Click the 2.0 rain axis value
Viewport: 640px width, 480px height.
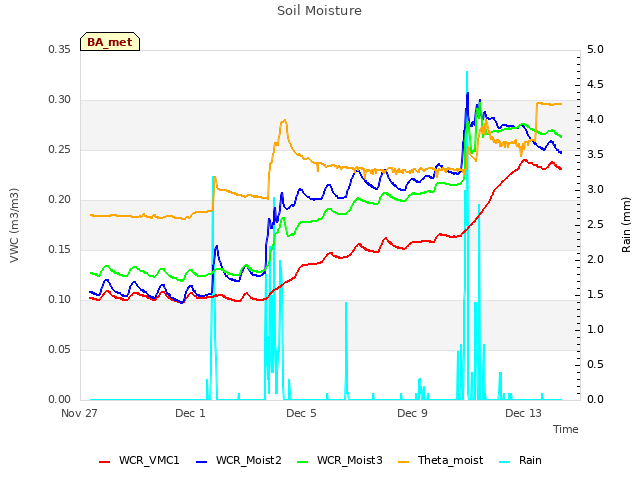point(595,260)
